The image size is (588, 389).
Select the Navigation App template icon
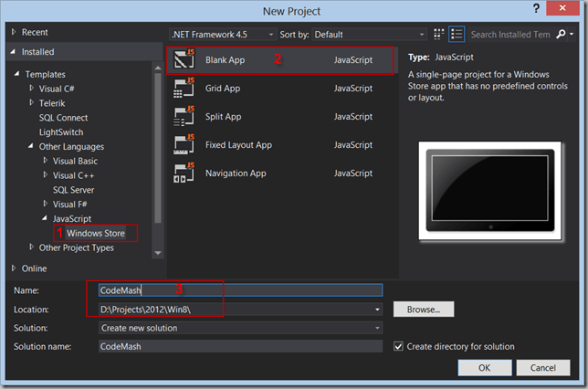pos(184,173)
